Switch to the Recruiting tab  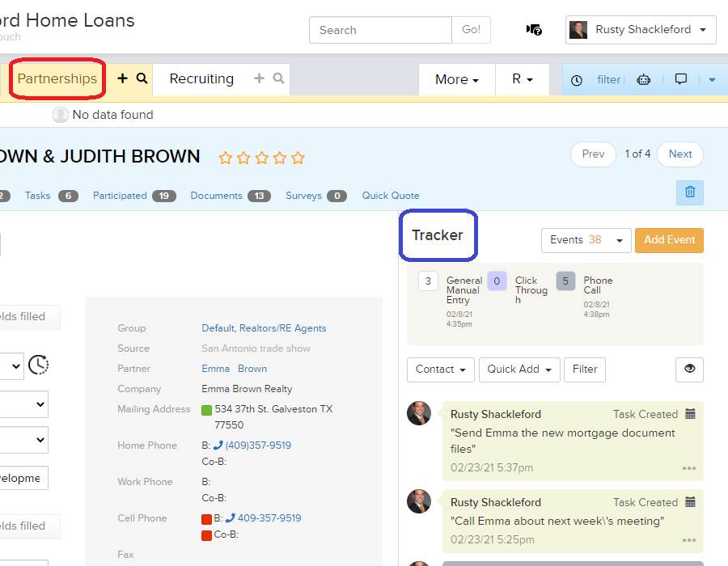point(201,78)
